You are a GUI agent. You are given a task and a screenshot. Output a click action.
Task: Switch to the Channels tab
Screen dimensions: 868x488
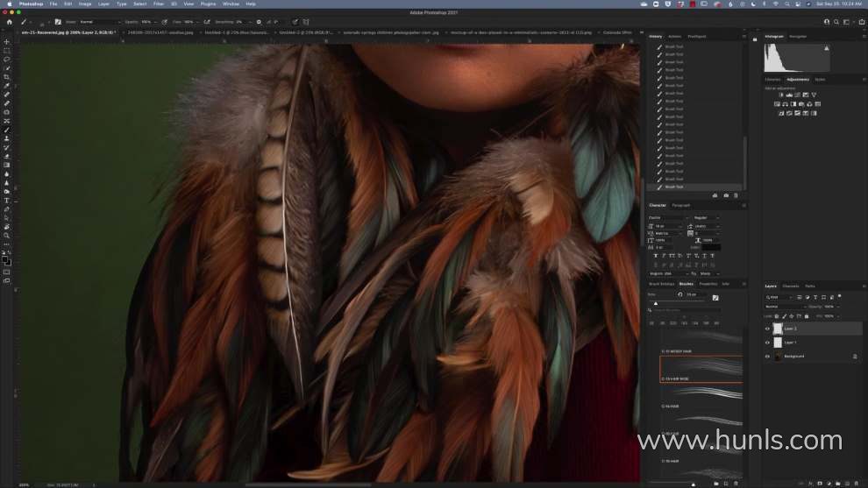tap(791, 286)
